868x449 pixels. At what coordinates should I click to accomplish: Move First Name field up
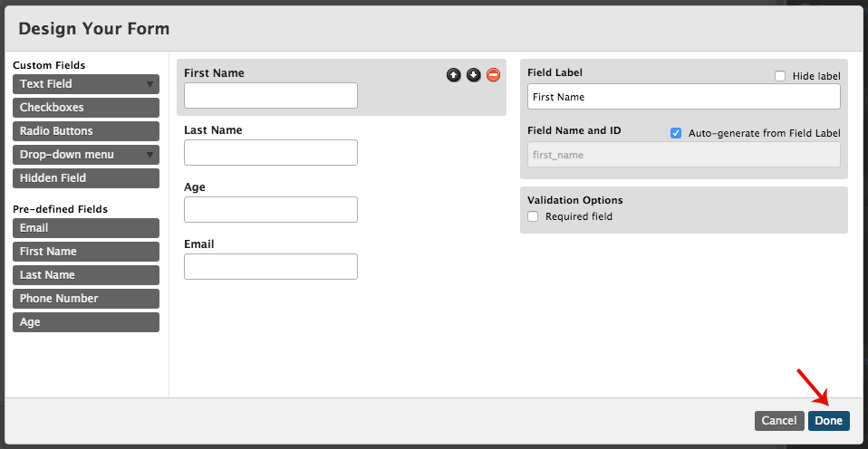[453, 74]
